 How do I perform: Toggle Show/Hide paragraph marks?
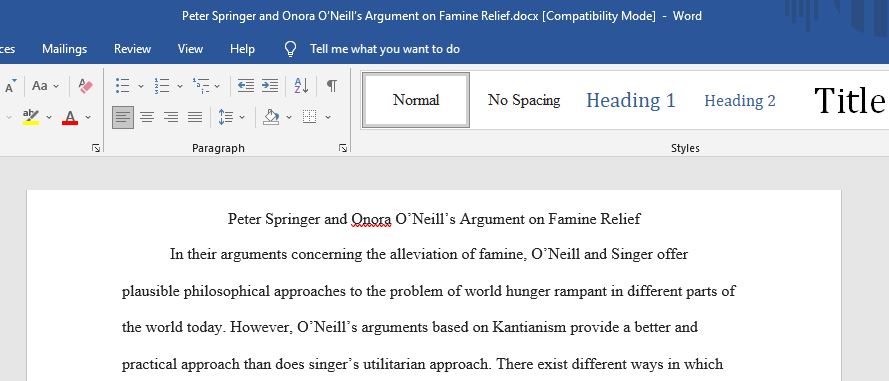coord(332,86)
